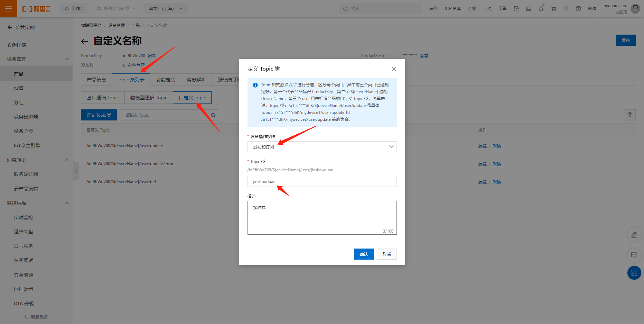Switch to the 功能定义 tab
644x324 pixels.
tap(165, 80)
